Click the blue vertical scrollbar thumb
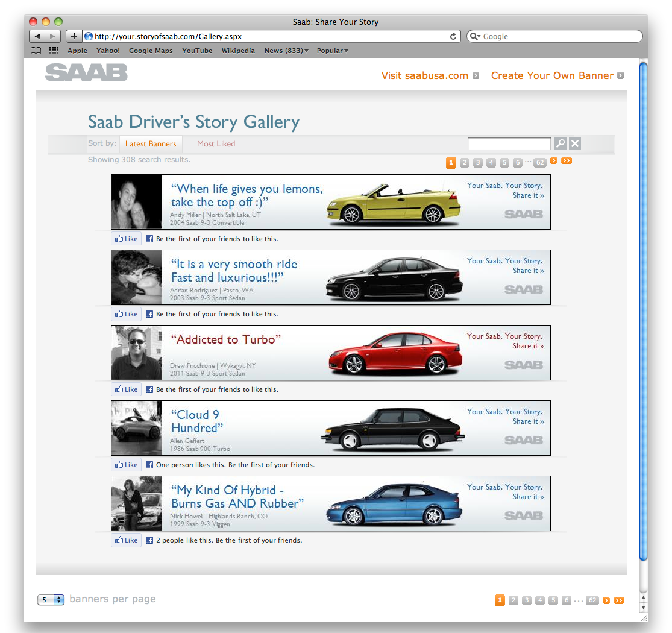672x633 pixels. 643,311
